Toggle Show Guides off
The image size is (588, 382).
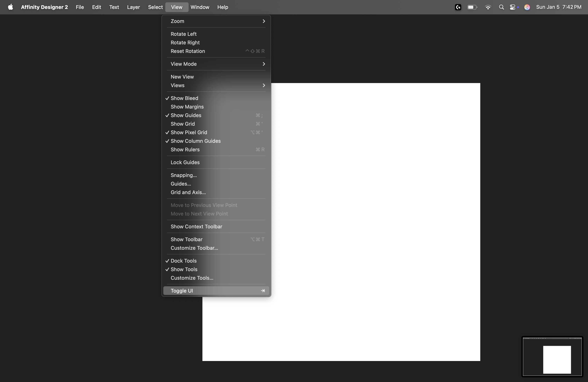216,115
